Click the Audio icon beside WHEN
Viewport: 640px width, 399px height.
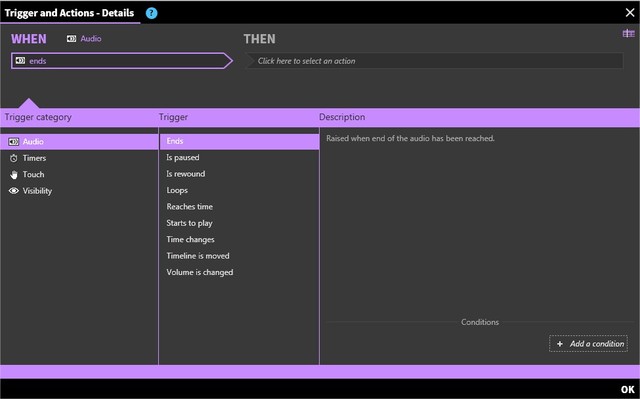[x=71, y=39]
